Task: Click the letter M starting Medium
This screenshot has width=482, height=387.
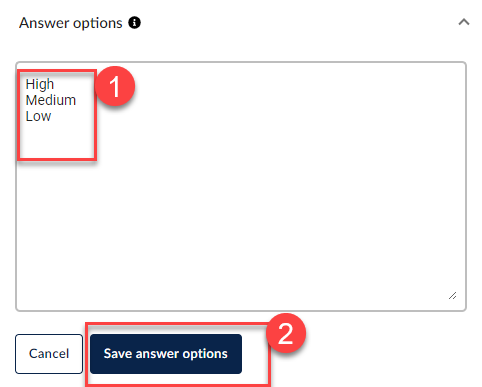Action: coord(31,100)
